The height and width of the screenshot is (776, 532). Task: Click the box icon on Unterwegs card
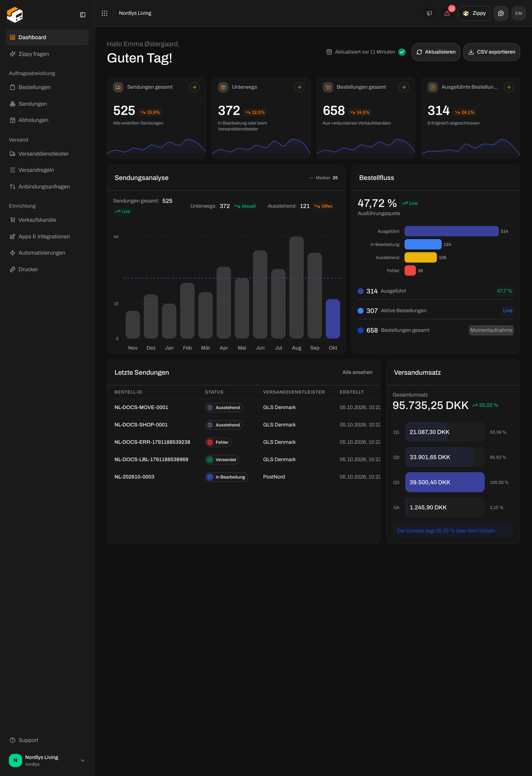pos(223,87)
